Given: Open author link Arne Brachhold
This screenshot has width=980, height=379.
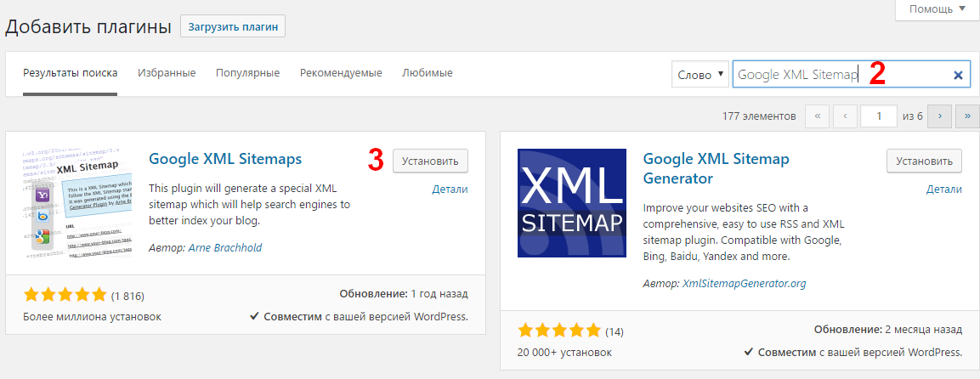Looking at the screenshot, I should (x=225, y=248).
